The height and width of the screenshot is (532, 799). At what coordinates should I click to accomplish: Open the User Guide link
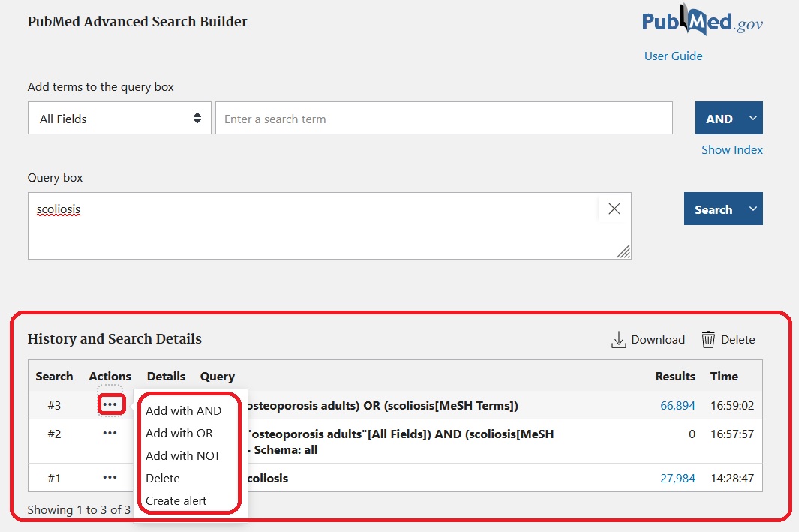tap(673, 56)
